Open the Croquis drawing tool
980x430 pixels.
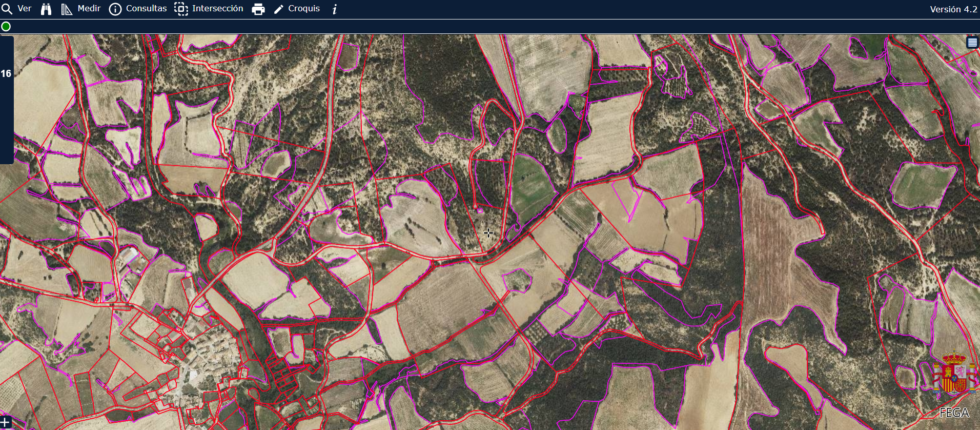point(297,9)
